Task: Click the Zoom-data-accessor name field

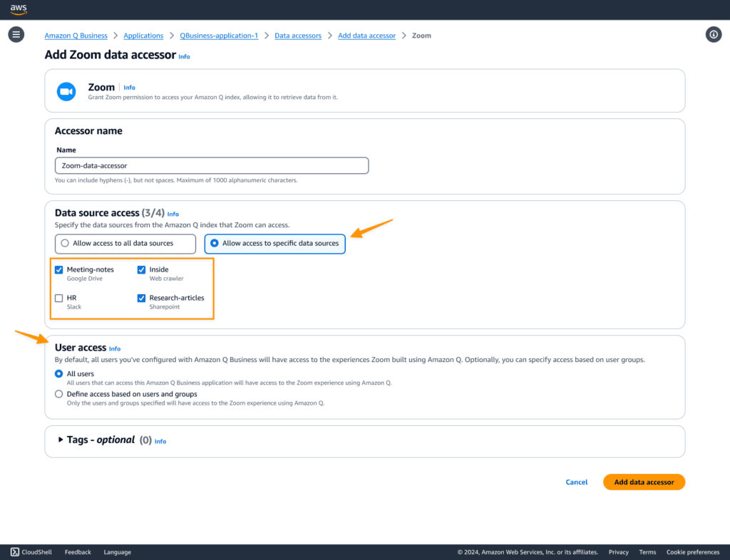Action: coord(212,165)
